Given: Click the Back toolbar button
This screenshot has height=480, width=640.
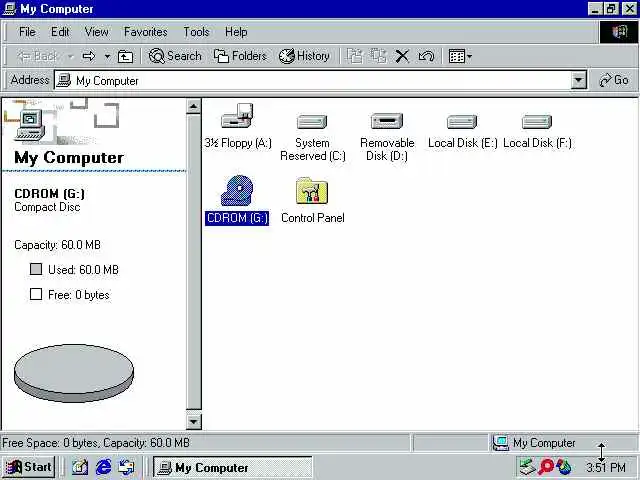Looking at the screenshot, I should [x=37, y=56].
